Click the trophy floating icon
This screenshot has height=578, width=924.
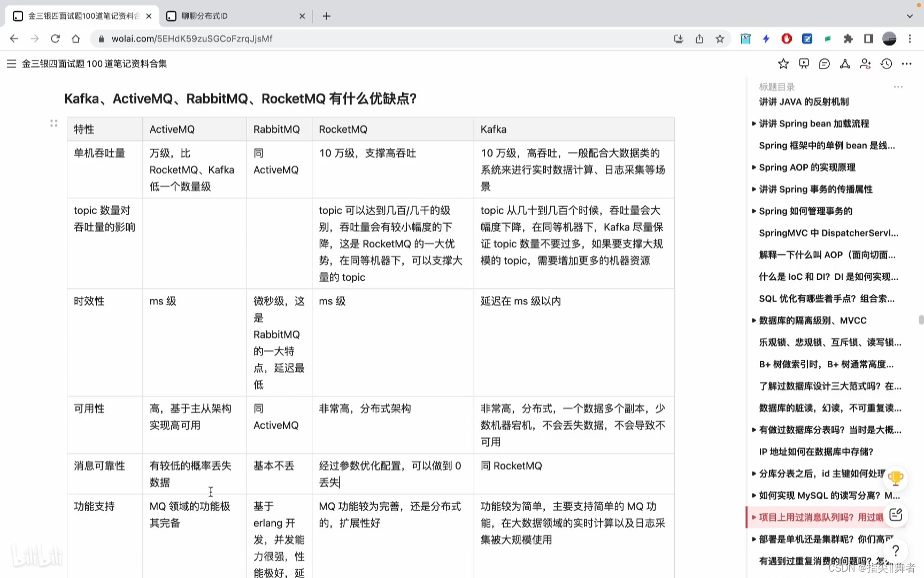(896, 478)
